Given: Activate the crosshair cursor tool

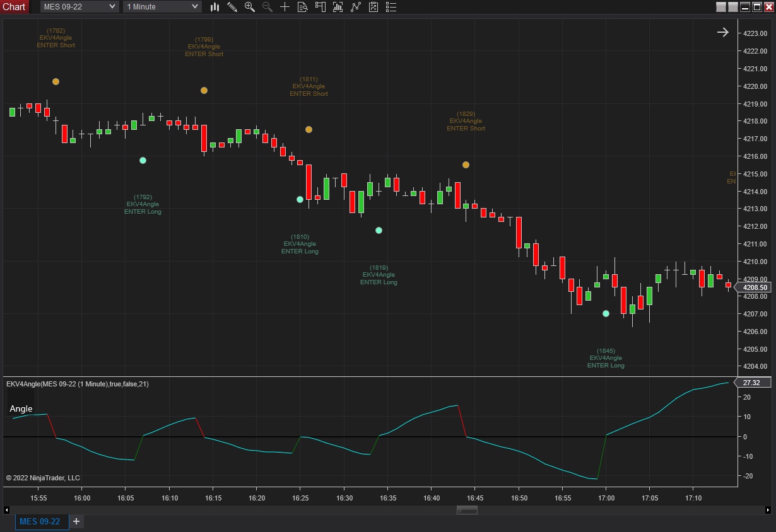Looking at the screenshot, I should click(x=285, y=7).
